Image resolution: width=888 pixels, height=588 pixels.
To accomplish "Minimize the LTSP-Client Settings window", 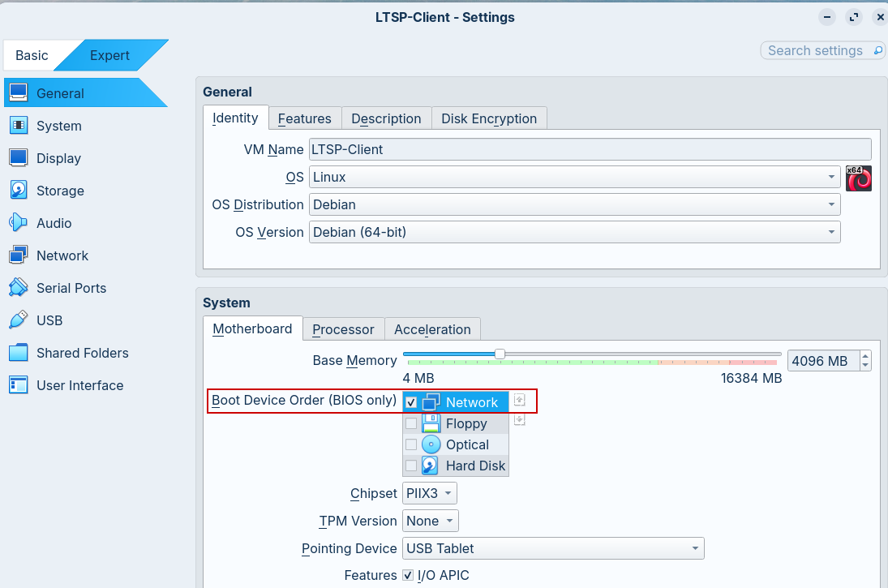I will [827, 17].
